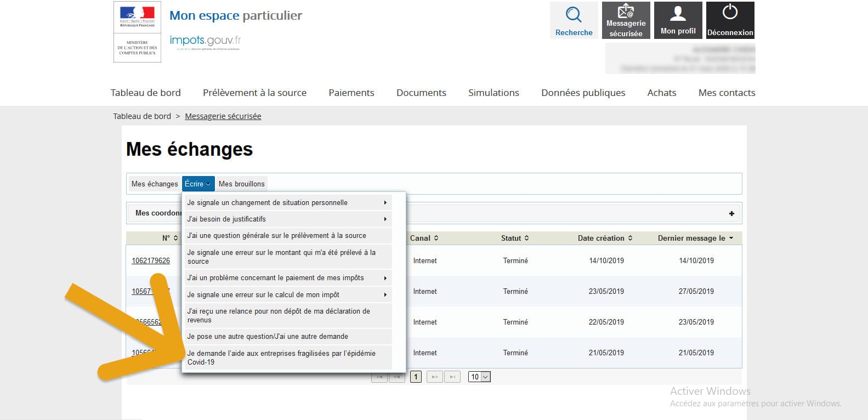Open the Écrire dropdown menu
The width and height of the screenshot is (868, 420).
tap(198, 184)
